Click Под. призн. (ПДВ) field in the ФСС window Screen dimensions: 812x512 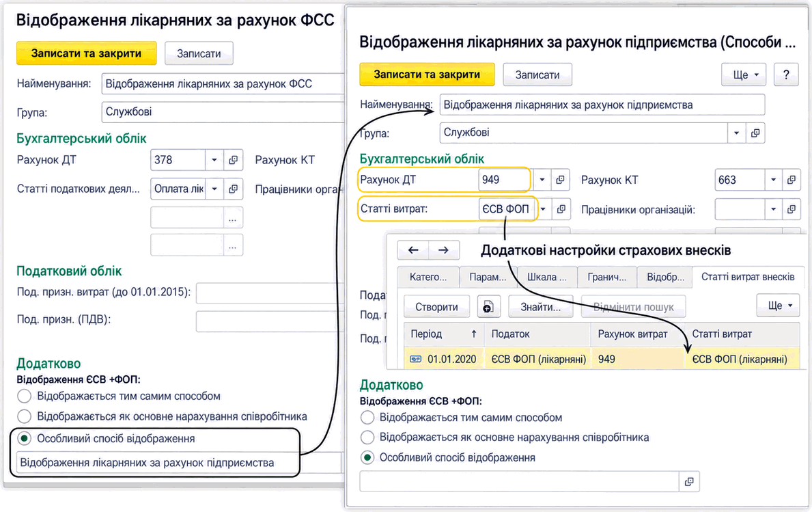pyautogui.click(x=270, y=321)
